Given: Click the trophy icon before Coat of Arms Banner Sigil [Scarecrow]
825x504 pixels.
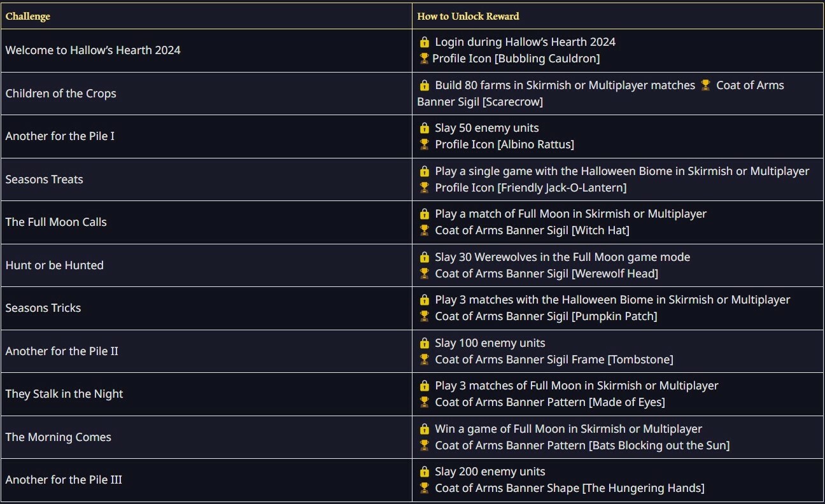Looking at the screenshot, I should click(705, 85).
